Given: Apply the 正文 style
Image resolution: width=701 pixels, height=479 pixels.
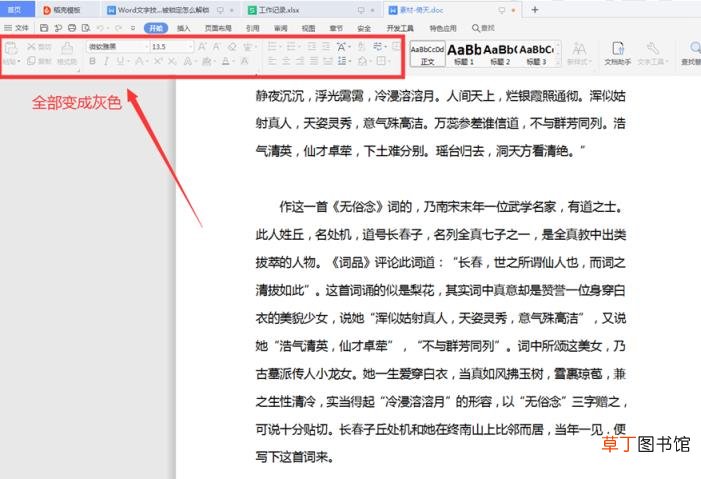Looking at the screenshot, I should pyautogui.click(x=427, y=54).
